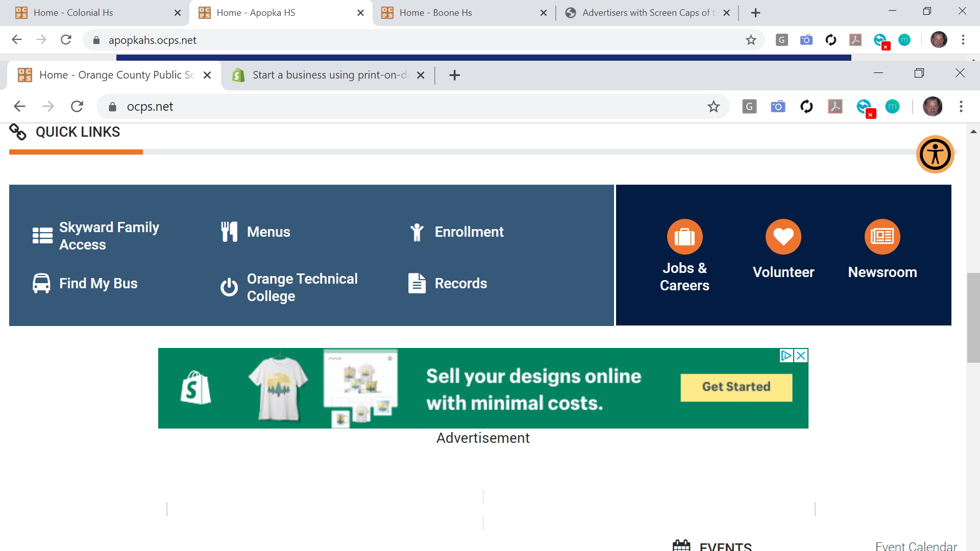Open the accessibility widget icon
Screen dimensions: 980x551
(x=935, y=154)
